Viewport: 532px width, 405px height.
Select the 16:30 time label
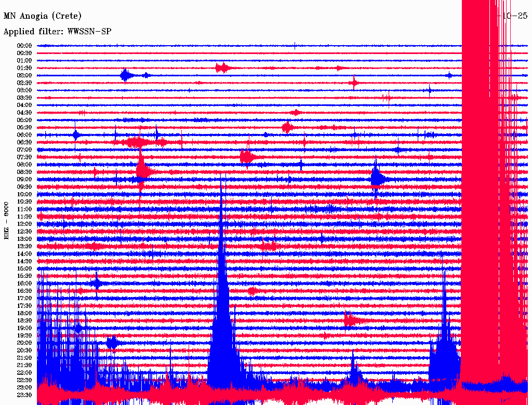pos(24,291)
